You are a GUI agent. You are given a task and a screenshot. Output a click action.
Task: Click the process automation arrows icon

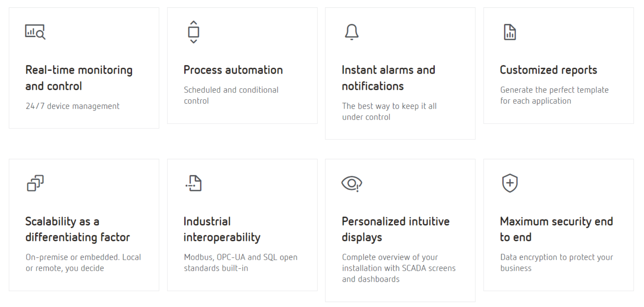[x=194, y=32]
